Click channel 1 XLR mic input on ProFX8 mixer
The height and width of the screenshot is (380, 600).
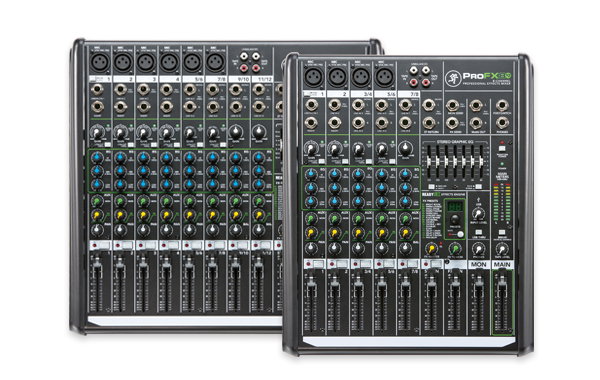pyautogui.click(x=314, y=77)
